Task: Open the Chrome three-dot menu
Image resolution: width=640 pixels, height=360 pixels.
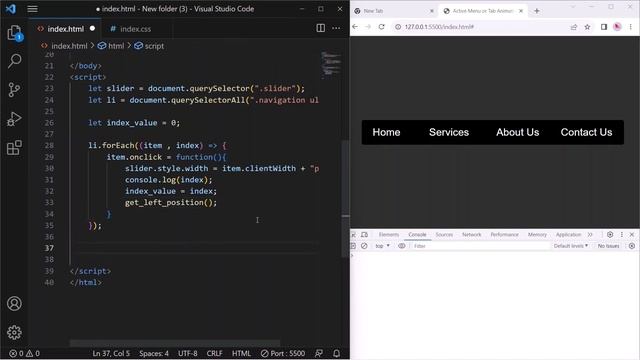Action: coord(631,27)
